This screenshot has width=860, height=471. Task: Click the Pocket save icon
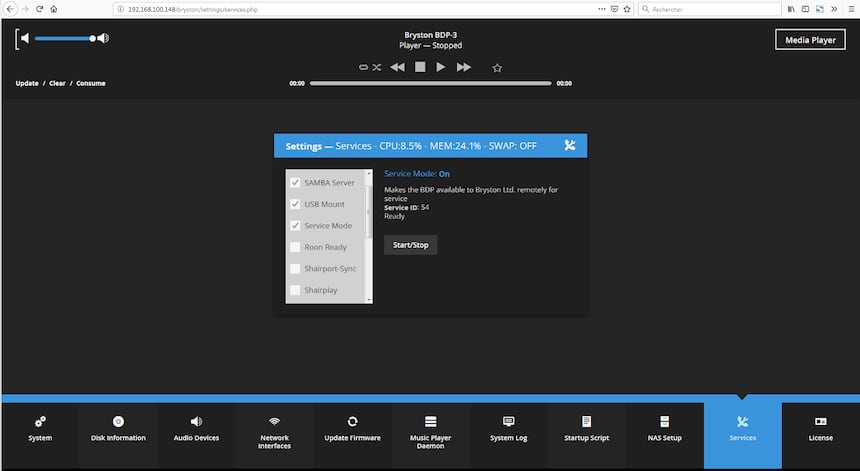tap(614, 9)
